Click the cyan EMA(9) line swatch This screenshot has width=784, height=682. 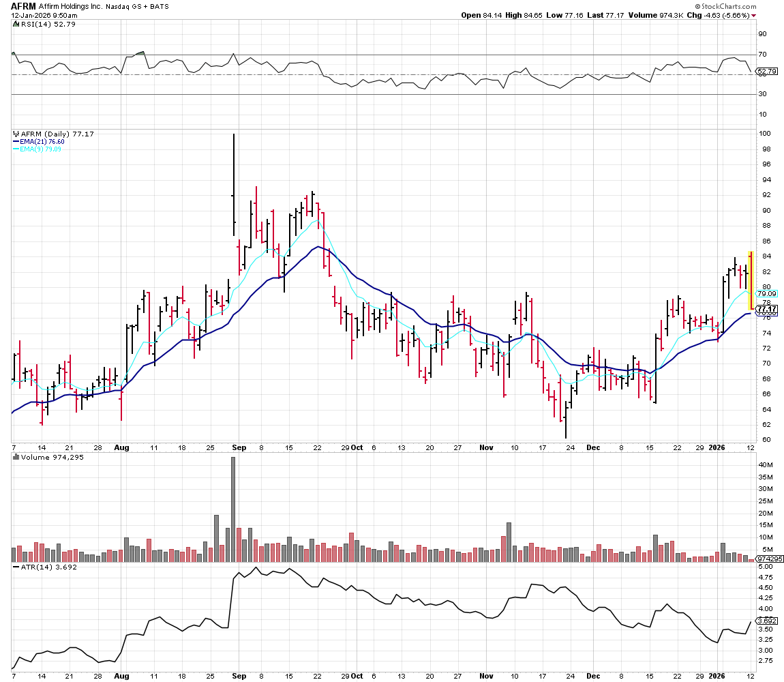pyautogui.click(x=16, y=149)
